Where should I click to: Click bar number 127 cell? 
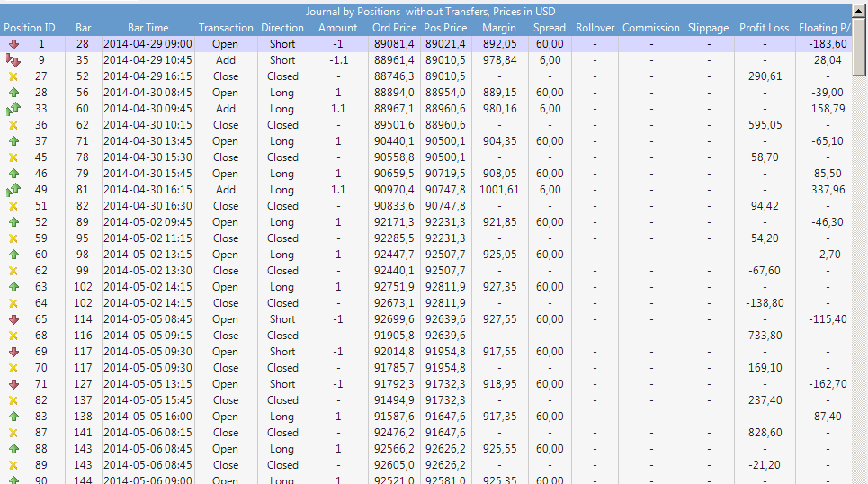coord(83,384)
